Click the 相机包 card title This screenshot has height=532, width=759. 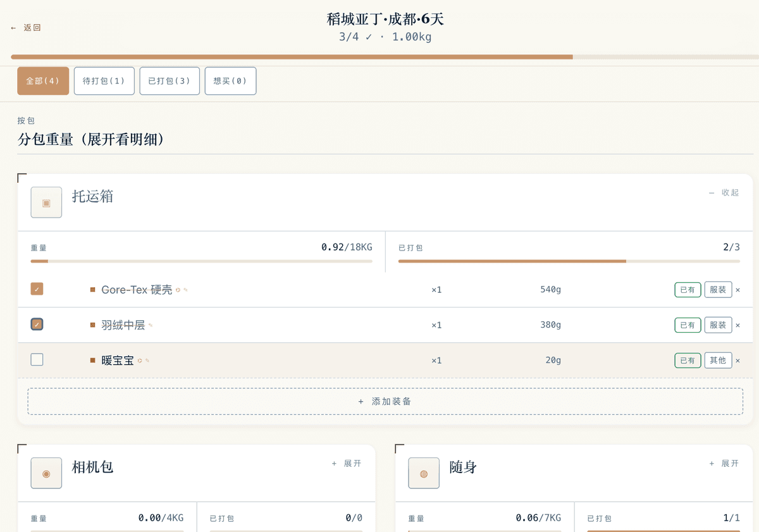pos(92,467)
